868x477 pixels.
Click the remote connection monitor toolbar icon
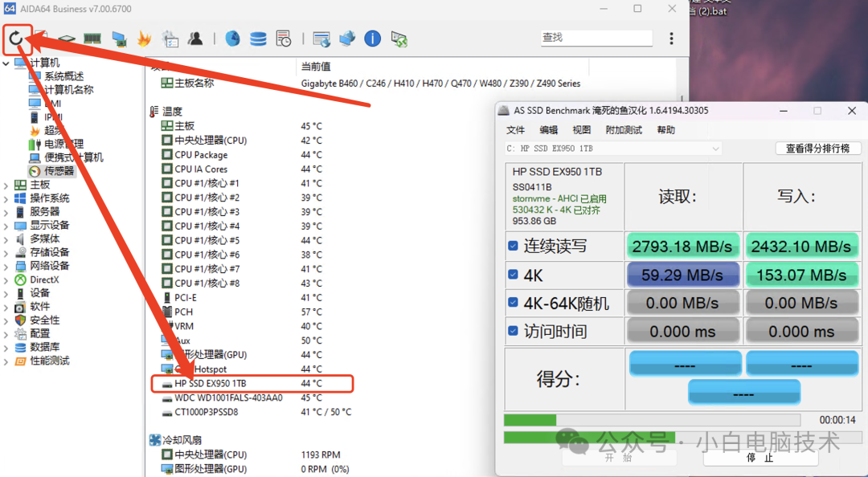tap(399, 39)
